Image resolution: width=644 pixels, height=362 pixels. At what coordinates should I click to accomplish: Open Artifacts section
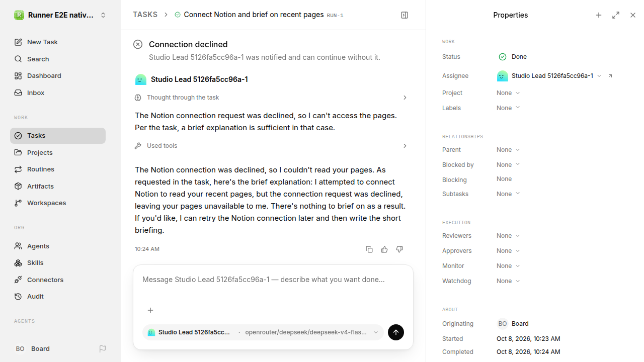[58, 186]
